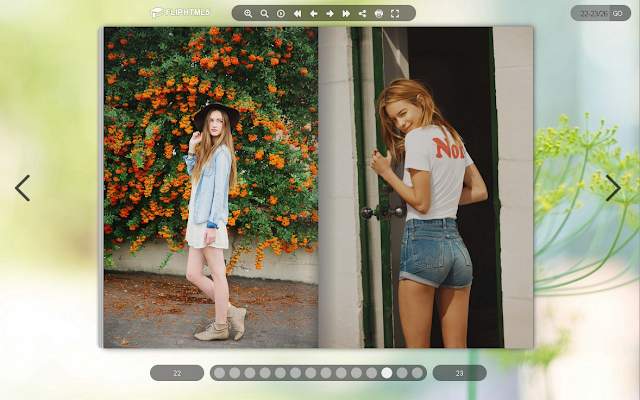Go to next page via toolbar right arrow

coord(330,13)
